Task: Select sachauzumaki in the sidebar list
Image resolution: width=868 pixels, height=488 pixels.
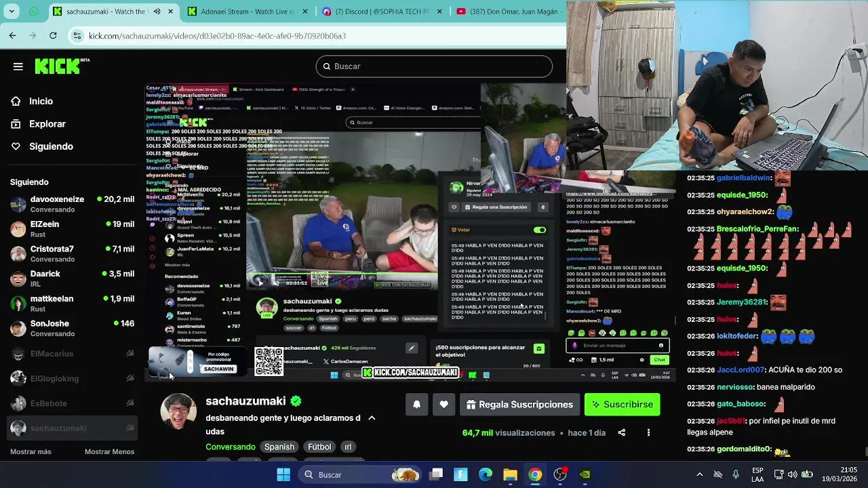Action: (x=72, y=428)
